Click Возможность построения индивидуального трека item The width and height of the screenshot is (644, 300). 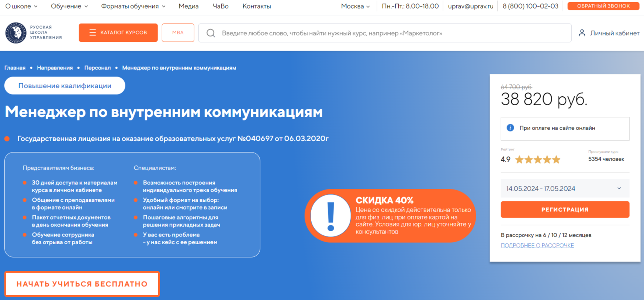point(190,186)
